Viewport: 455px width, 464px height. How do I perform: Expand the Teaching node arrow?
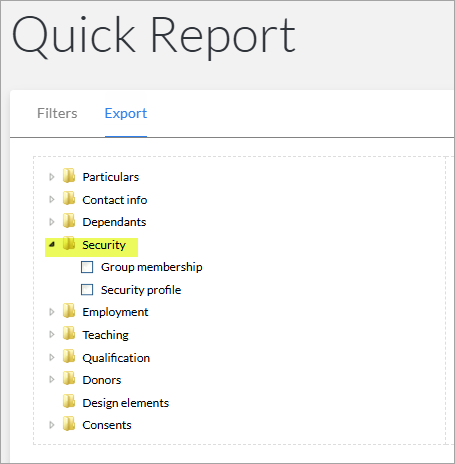pyautogui.click(x=52, y=334)
